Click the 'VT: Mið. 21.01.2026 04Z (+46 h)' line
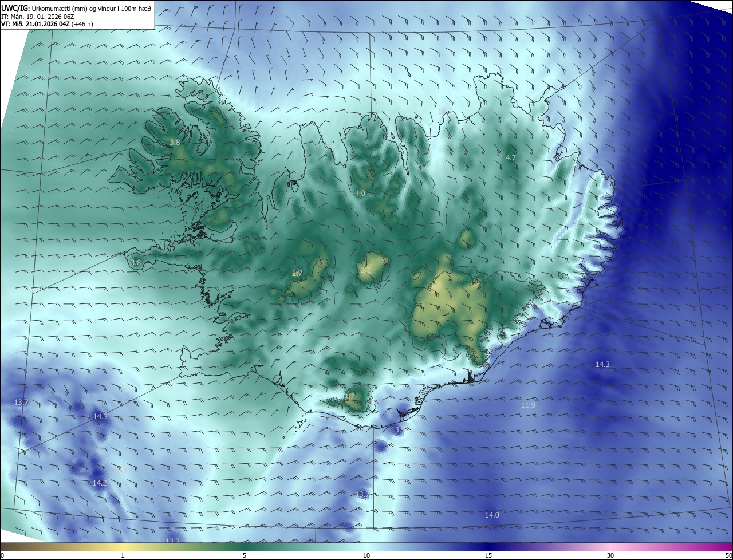Viewport: 733px width, 560px height. (x=47, y=24)
